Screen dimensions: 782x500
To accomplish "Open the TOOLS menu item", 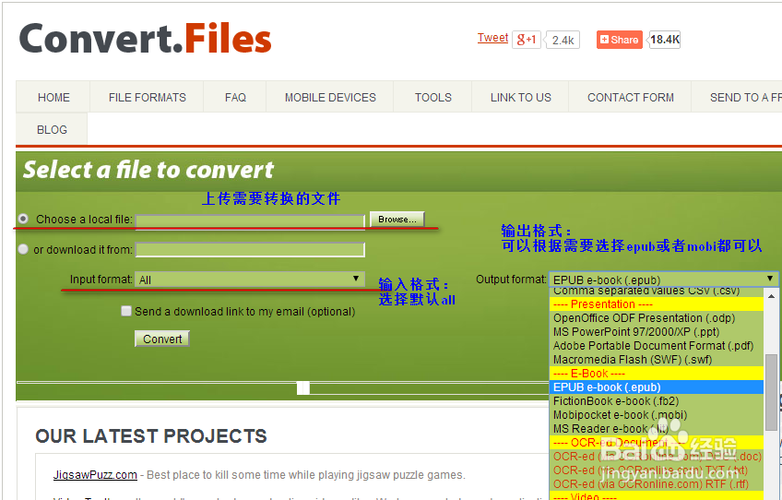I will tap(433, 97).
